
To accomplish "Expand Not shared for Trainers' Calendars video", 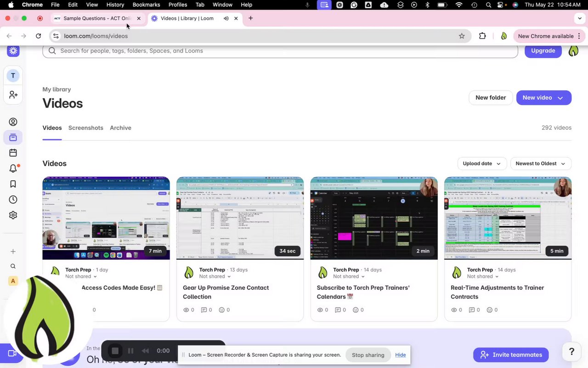I will [349, 276].
